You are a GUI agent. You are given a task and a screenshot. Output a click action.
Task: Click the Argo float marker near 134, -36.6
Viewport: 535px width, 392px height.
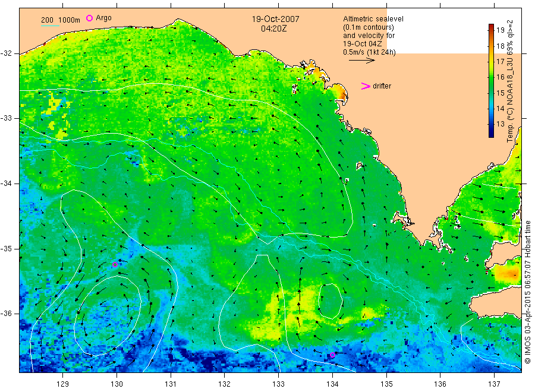[x=332, y=355]
